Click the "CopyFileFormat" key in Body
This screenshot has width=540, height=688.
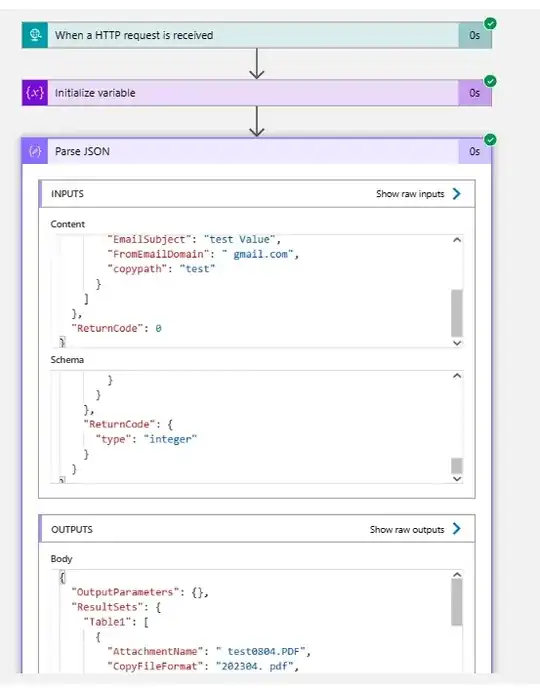coord(158,666)
